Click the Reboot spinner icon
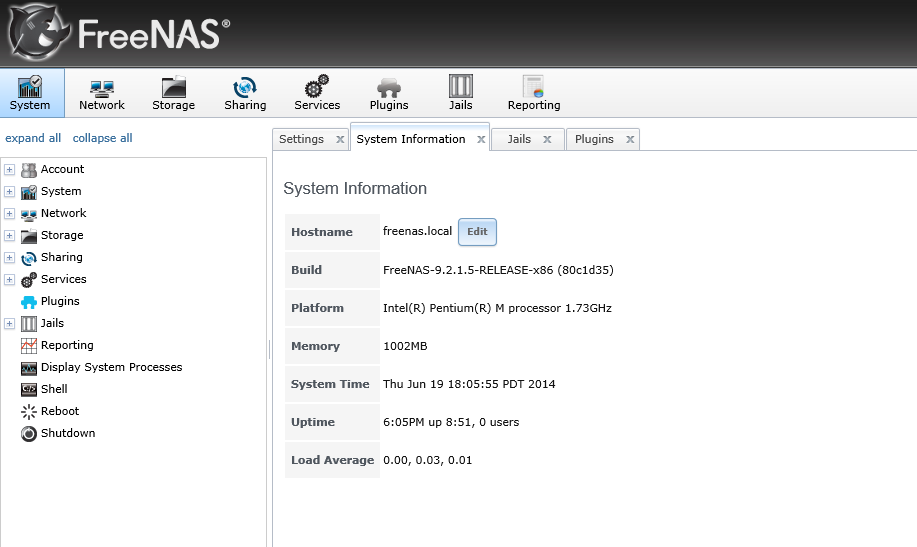The image size is (917, 547). tap(29, 412)
